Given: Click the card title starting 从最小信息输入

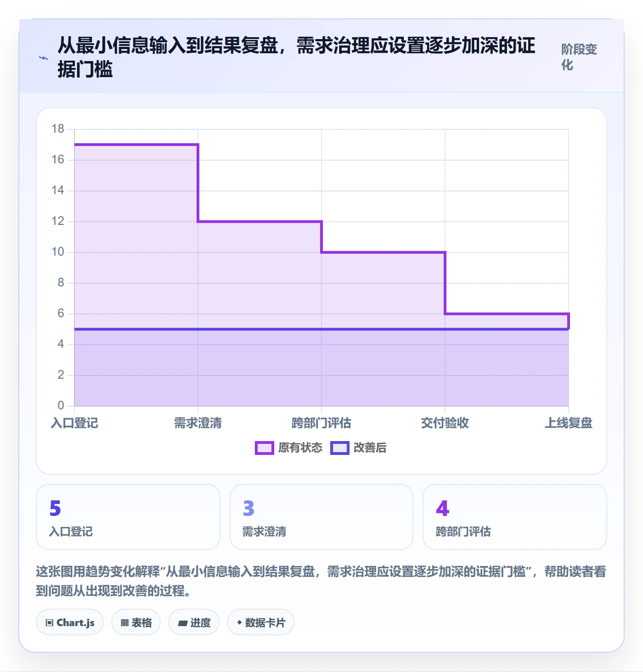Looking at the screenshot, I should [x=296, y=57].
